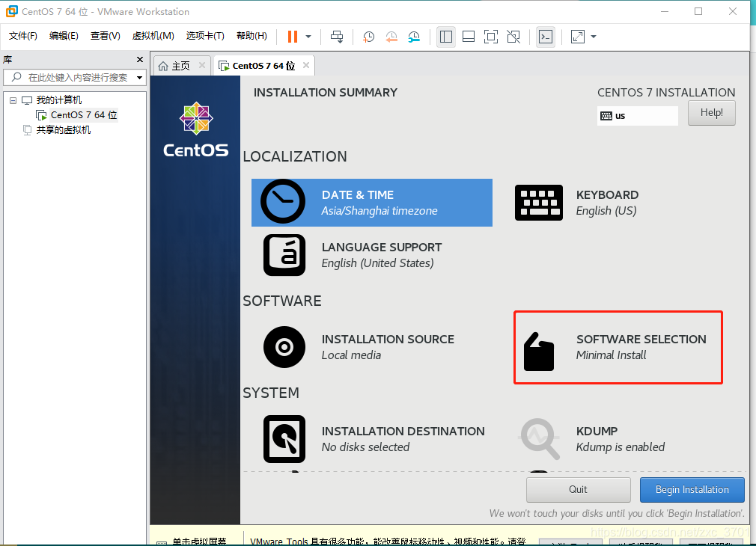Send Ctrl+Alt+Del to the virtual machine
The image size is (756, 546).
click(337, 37)
